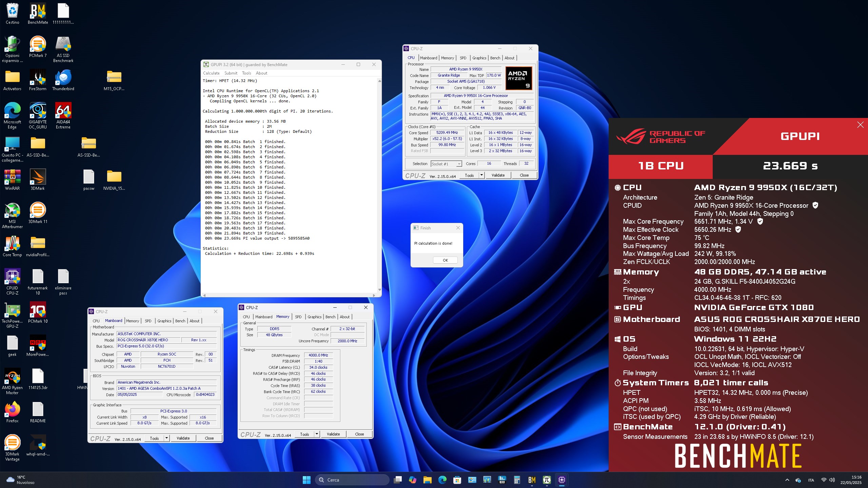Open Submit menu in GPUPI
Image resolution: width=868 pixels, height=488 pixels.
tap(231, 73)
